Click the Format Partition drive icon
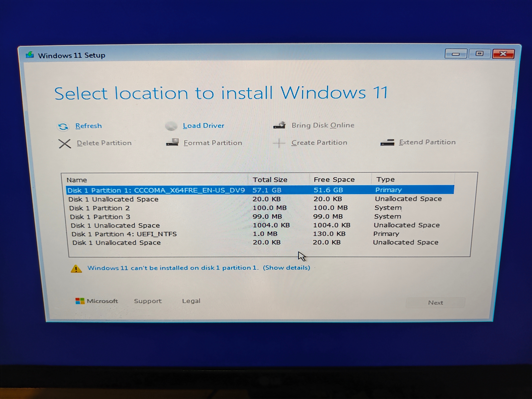 tap(172, 142)
